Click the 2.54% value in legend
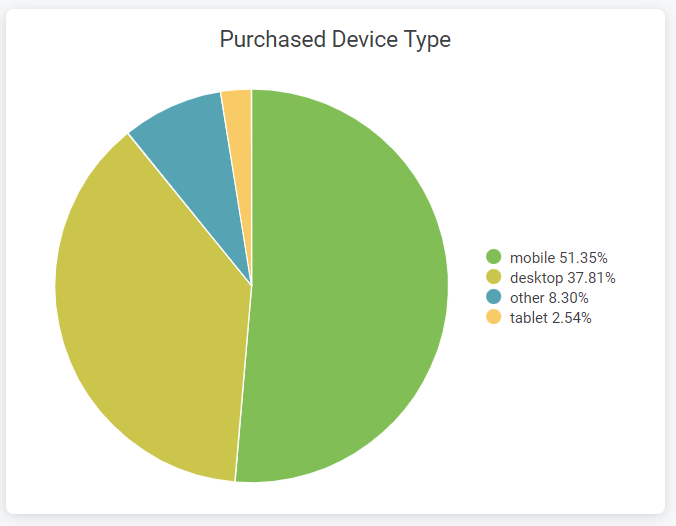 pyautogui.click(x=571, y=318)
